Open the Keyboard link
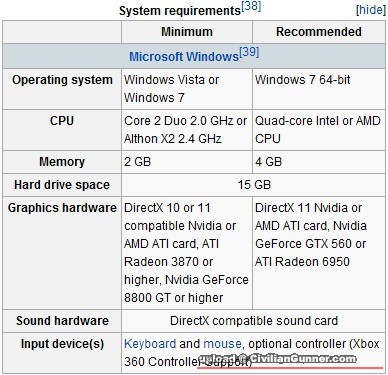 click(150, 344)
